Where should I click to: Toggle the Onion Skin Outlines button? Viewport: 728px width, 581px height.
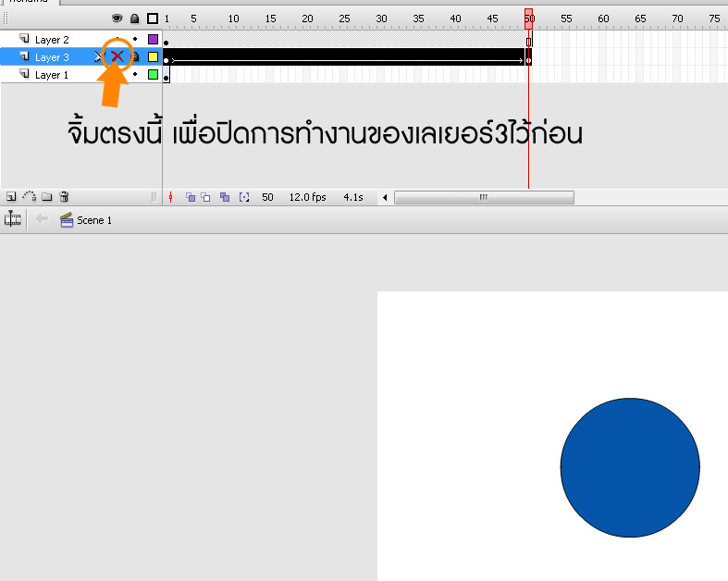[x=205, y=197]
